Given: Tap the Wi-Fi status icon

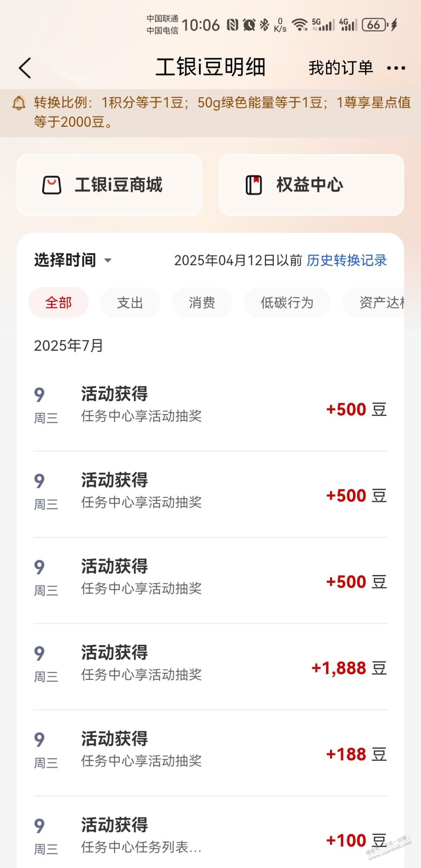Looking at the screenshot, I should (300, 25).
